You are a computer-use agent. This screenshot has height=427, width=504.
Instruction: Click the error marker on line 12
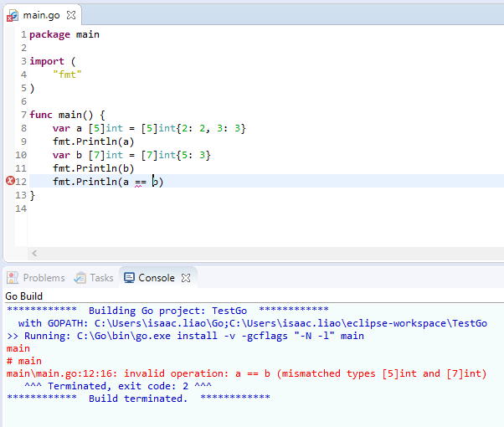[10, 182]
